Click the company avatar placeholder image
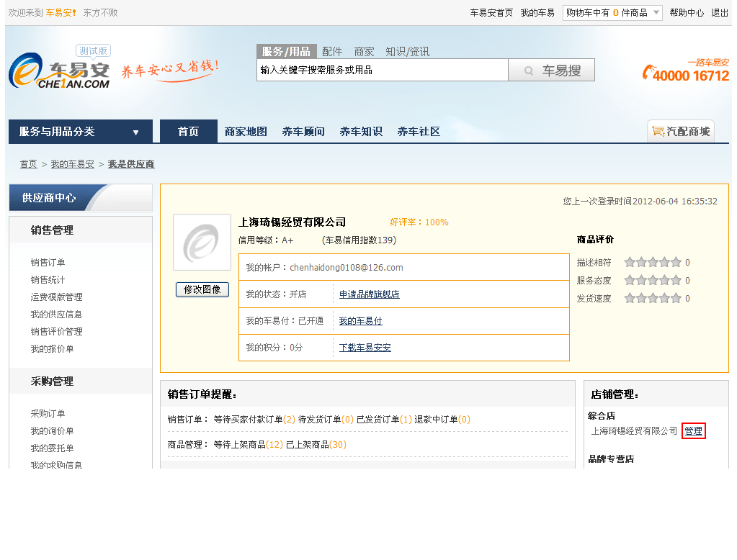 202,242
